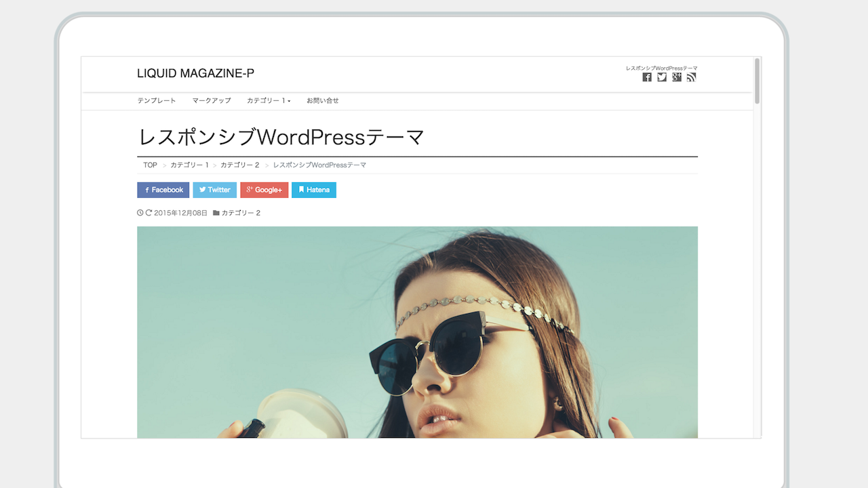Open カテゴリー 1 in the breadcrumb trail
Viewport: 868px width, 488px height.
point(189,165)
